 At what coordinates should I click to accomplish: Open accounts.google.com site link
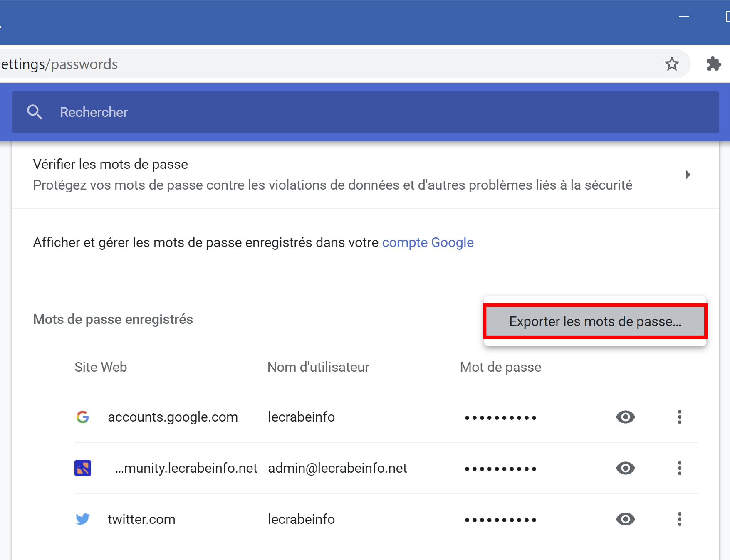coord(173,417)
